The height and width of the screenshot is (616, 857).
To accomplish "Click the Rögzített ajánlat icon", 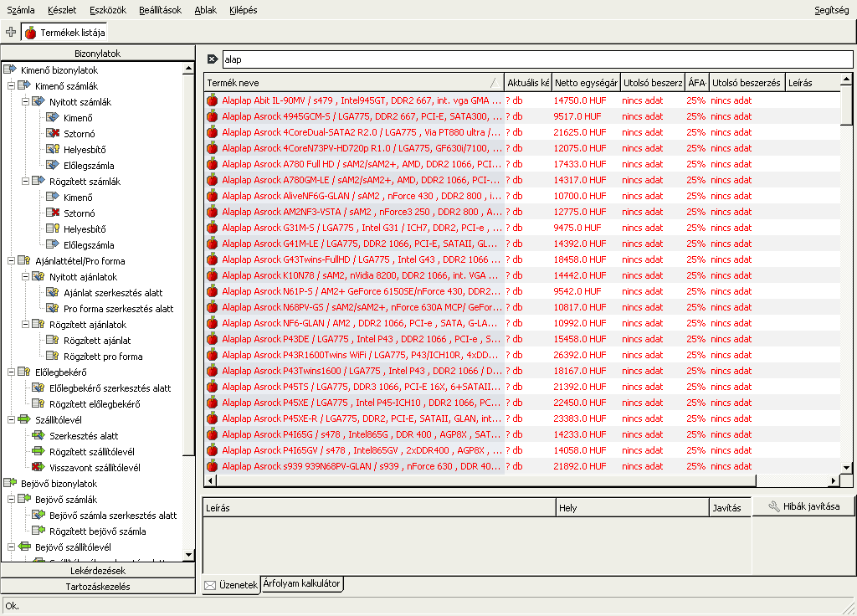I will coord(53,340).
